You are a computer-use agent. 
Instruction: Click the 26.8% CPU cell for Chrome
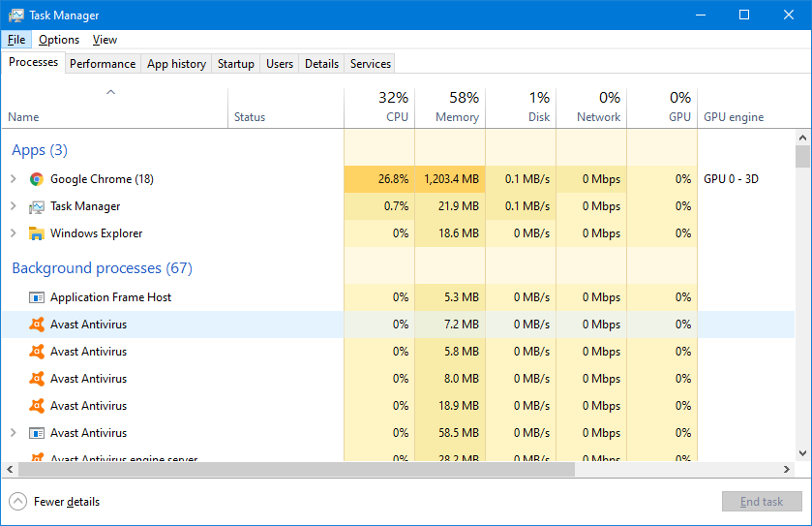(379, 179)
